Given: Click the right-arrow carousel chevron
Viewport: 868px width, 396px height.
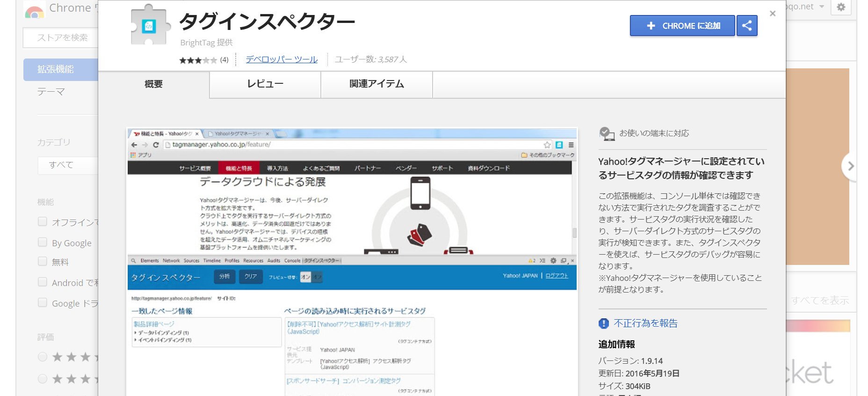Looking at the screenshot, I should [x=850, y=166].
